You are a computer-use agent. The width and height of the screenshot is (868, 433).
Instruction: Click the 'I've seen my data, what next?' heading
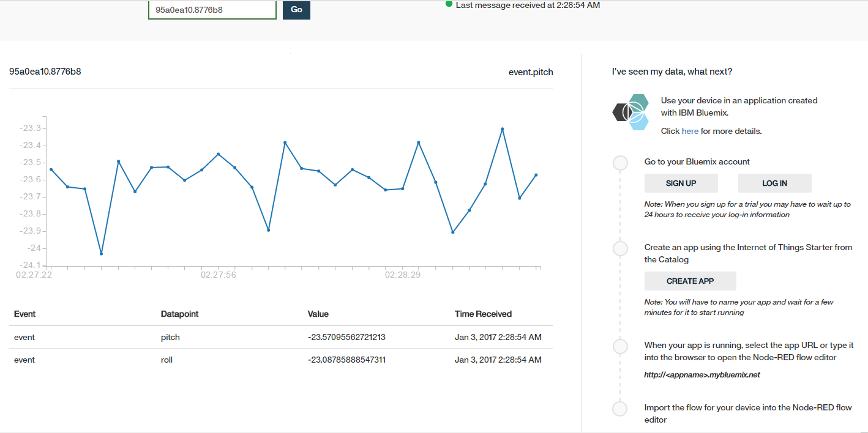[x=672, y=72]
